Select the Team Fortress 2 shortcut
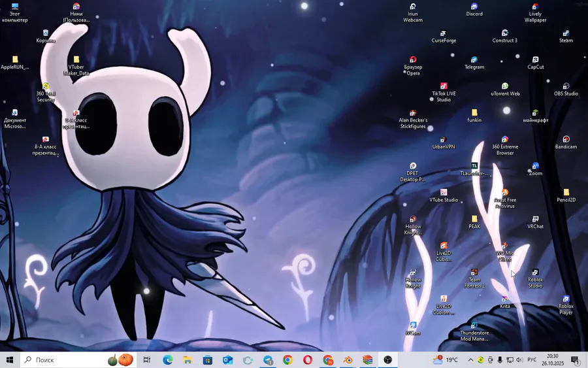This screenshot has height=368, width=588. [x=474, y=278]
